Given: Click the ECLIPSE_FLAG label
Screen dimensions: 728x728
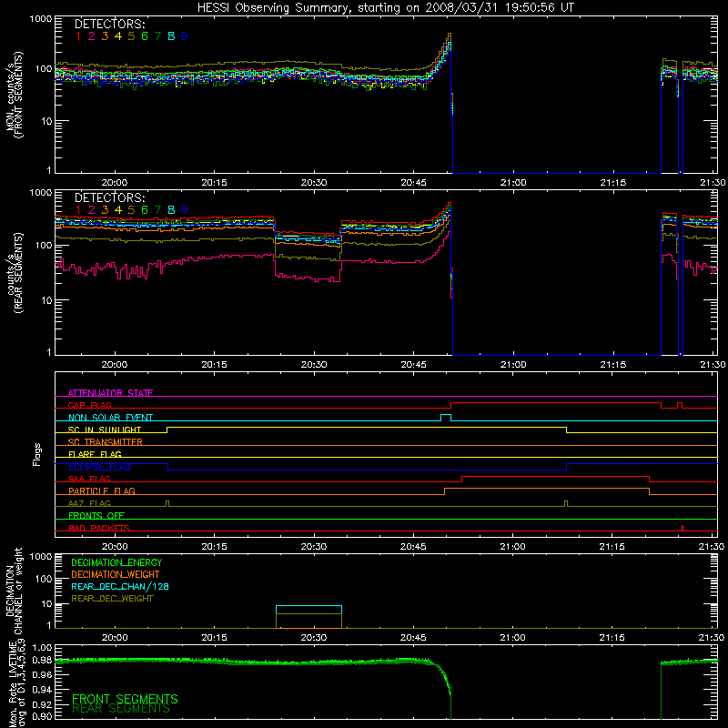Looking at the screenshot, I should tap(99, 467).
